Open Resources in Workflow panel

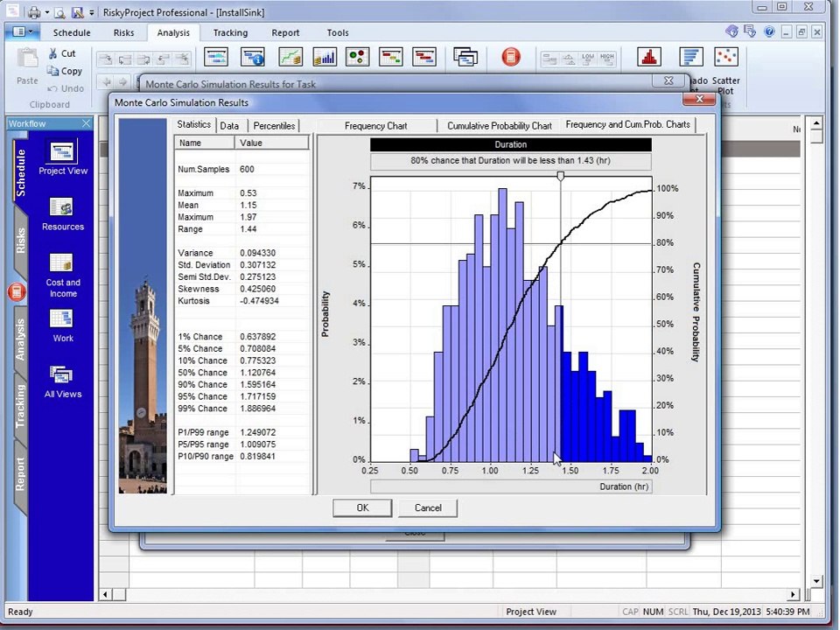pyautogui.click(x=63, y=213)
